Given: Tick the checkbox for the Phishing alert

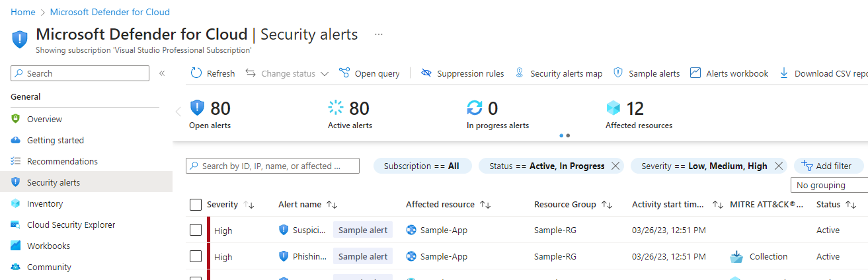Looking at the screenshot, I should pyautogui.click(x=196, y=256).
